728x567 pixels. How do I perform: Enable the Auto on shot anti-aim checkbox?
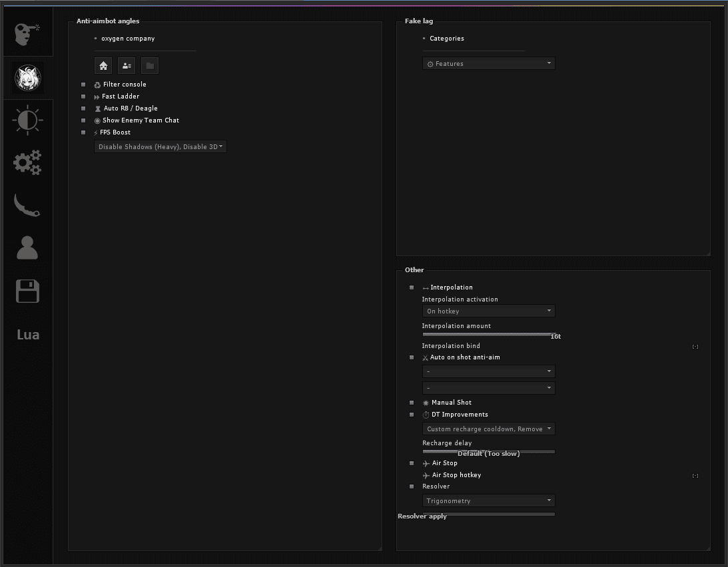(x=412, y=357)
